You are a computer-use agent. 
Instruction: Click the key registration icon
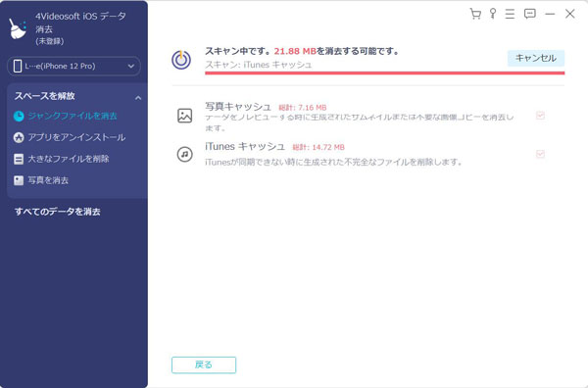(493, 14)
